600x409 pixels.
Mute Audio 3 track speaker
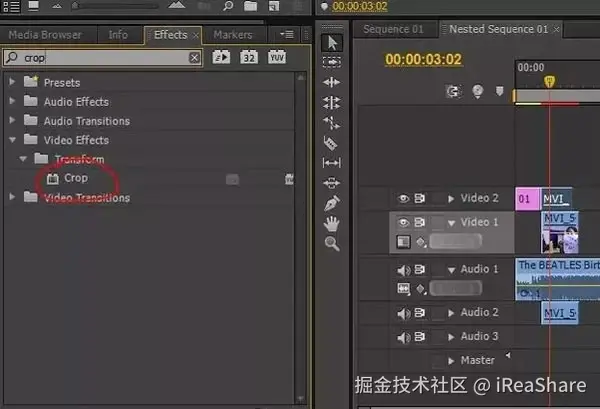click(x=404, y=337)
